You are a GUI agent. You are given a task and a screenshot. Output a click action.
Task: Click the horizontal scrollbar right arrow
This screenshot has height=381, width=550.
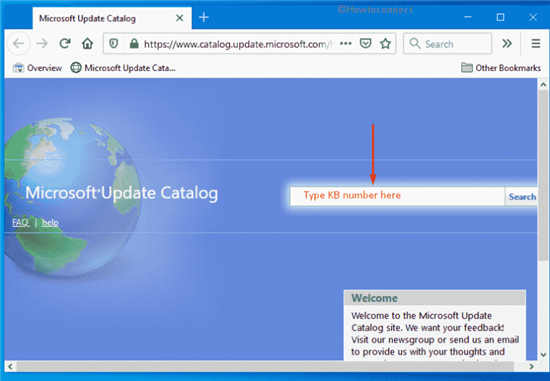pyautogui.click(x=532, y=367)
